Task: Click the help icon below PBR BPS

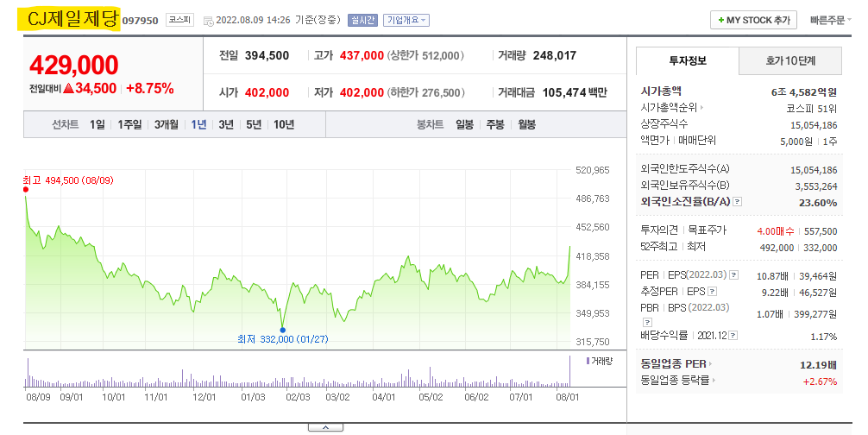Action: point(647,322)
